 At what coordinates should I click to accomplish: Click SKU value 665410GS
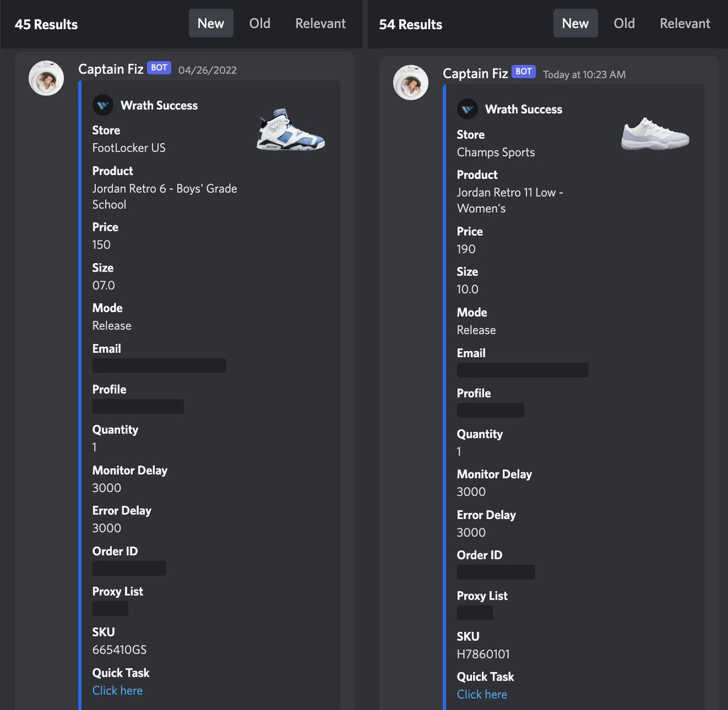click(x=120, y=650)
